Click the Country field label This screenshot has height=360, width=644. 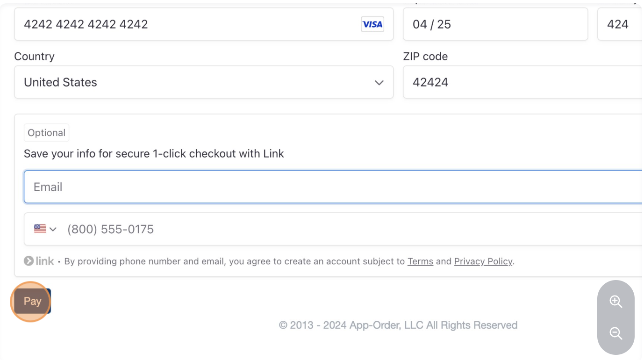[34, 57]
